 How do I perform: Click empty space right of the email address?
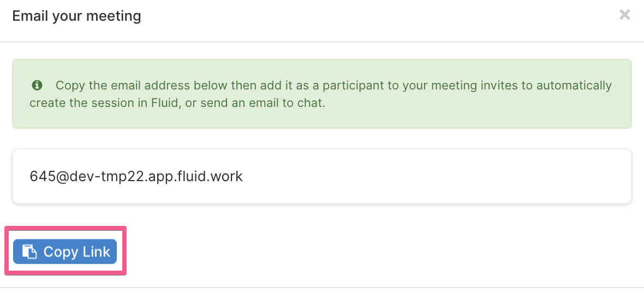click(x=436, y=176)
